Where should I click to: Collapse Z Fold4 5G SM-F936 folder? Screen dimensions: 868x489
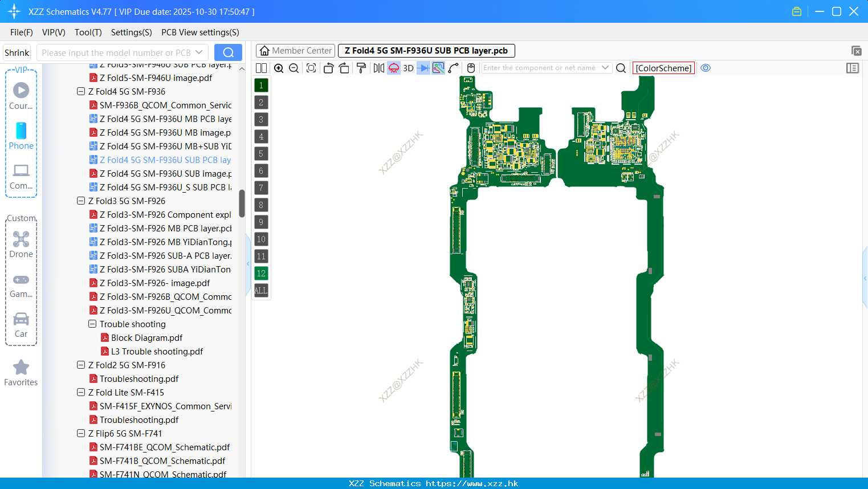[x=81, y=91]
